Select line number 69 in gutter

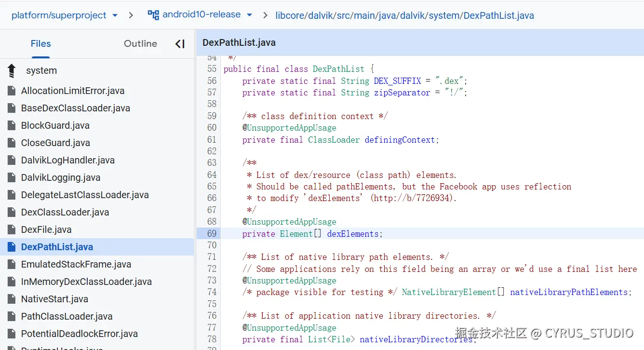[x=212, y=234]
